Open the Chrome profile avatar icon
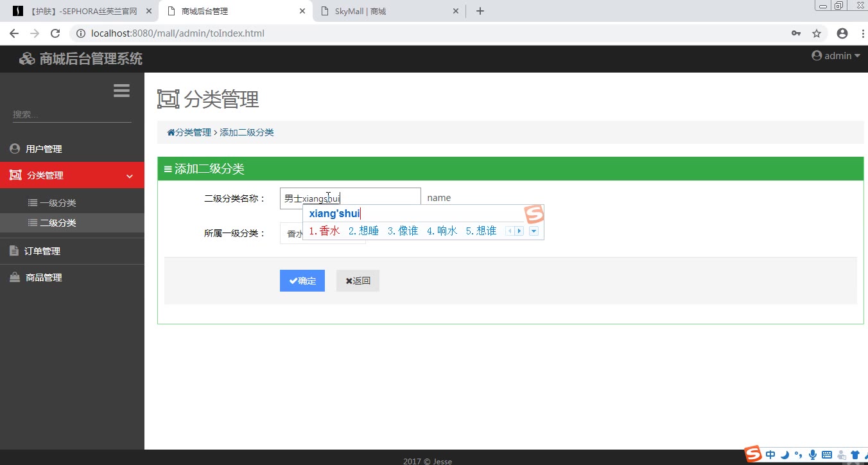868x465 pixels. [x=842, y=33]
